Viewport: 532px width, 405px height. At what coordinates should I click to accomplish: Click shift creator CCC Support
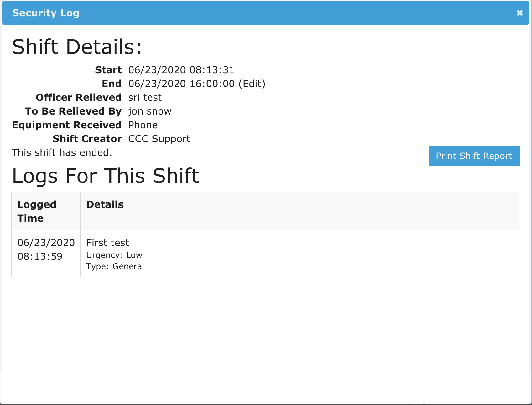pos(159,139)
